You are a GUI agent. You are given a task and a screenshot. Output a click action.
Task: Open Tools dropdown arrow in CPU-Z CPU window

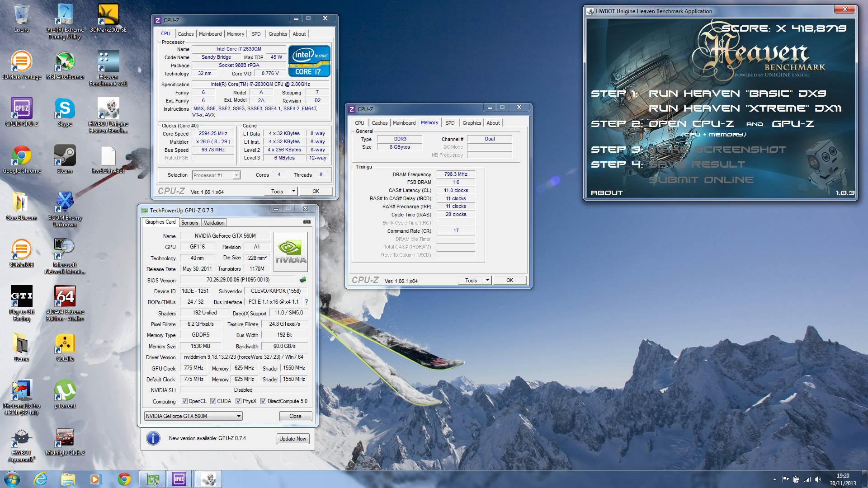pyautogui.click(x=293, y=191)
